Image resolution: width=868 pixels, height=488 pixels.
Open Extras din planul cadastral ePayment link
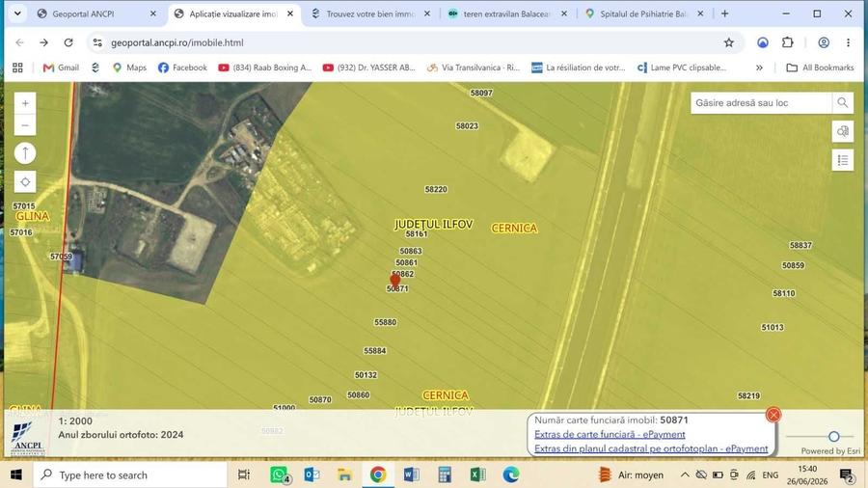pyautogui.click(x=651, y=448)
